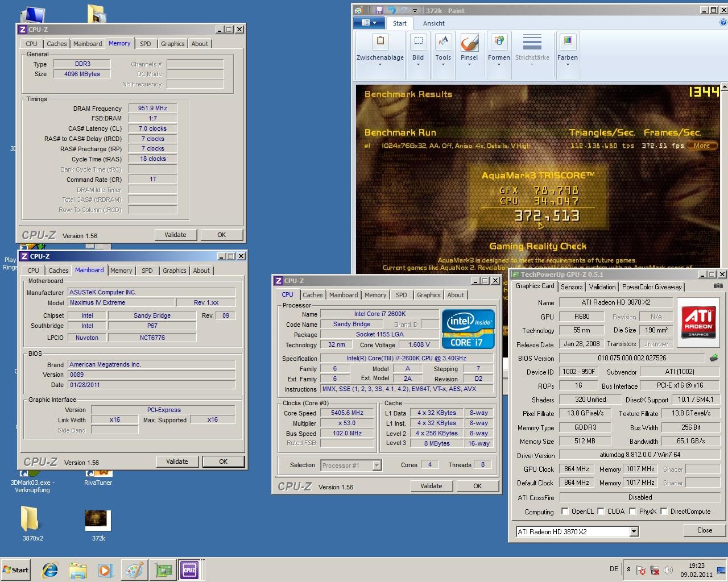Open the Windows Start button
The image size is (728, 582).
pos(15,570)
